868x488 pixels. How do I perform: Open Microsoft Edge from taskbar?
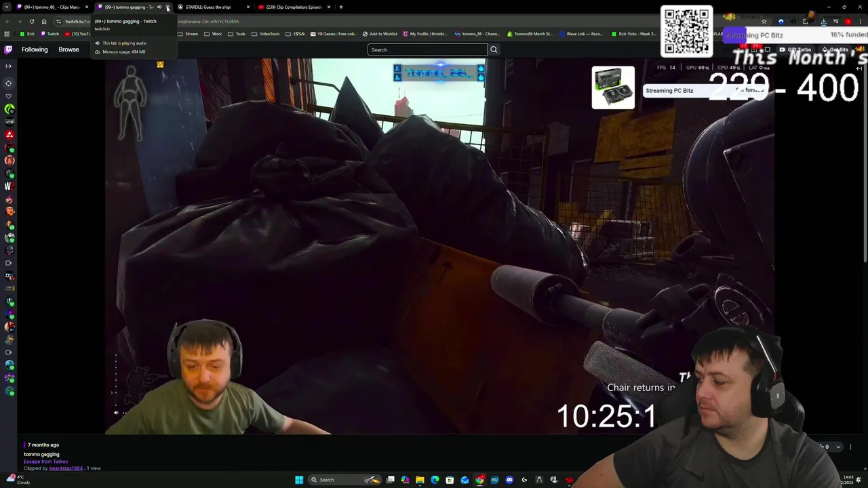pyautogui.click(x=435, y=480)
